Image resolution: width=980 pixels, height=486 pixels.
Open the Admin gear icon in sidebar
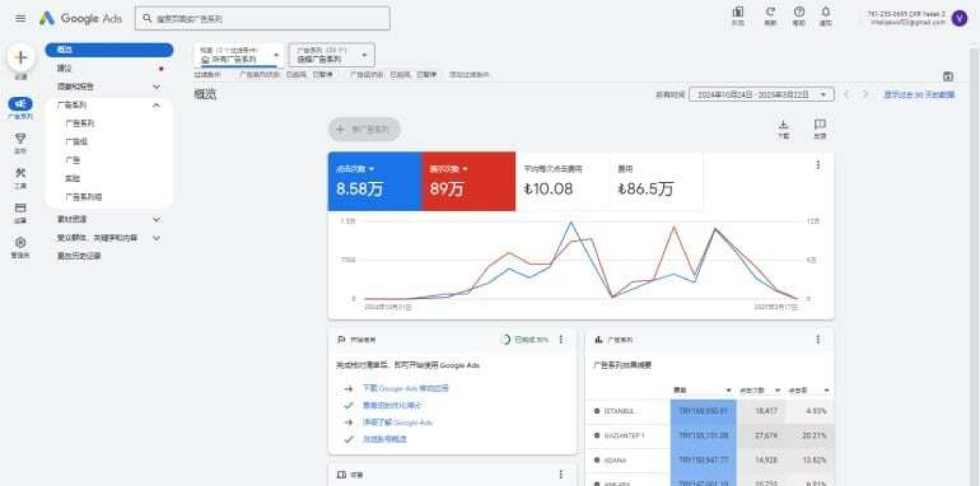click(20, 243)
